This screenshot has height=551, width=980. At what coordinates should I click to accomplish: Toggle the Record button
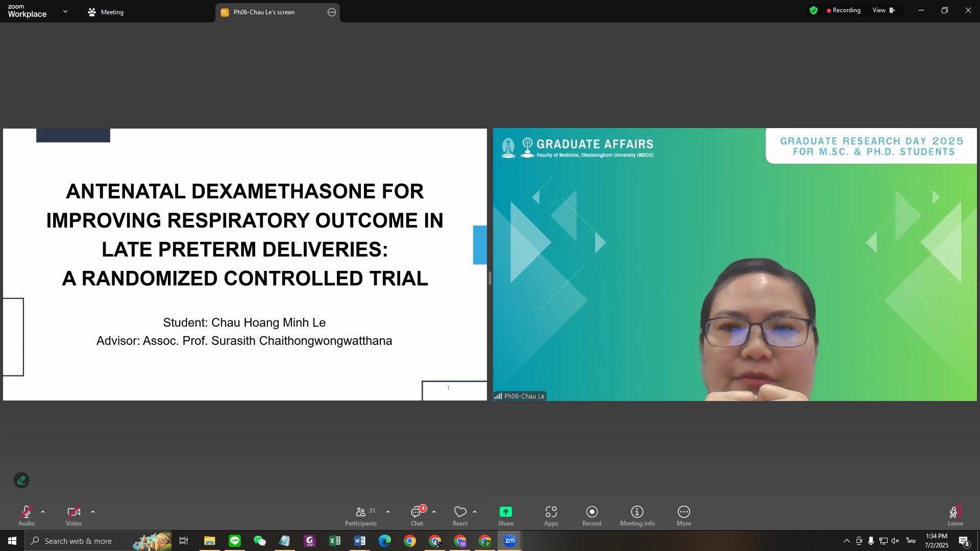tap(592, 515)
